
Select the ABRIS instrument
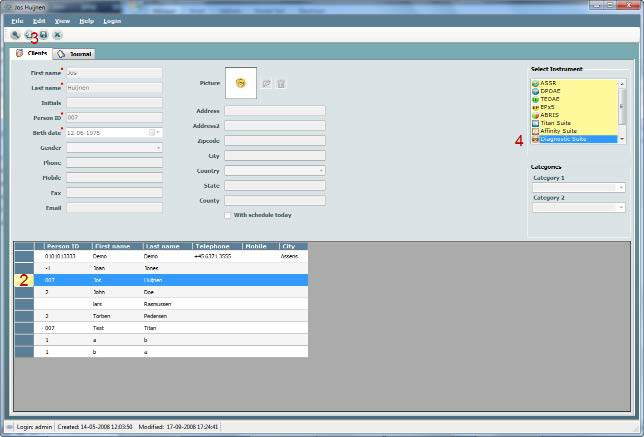pyautogui.click(x=574, y=115)
